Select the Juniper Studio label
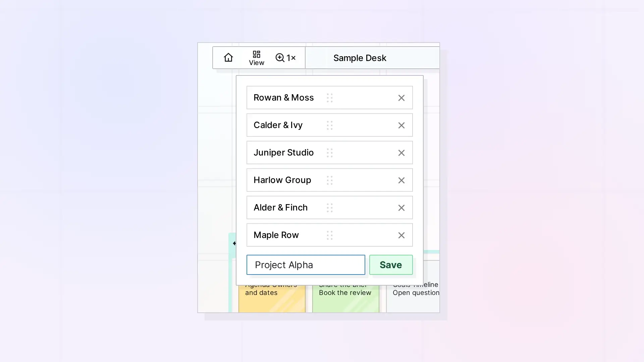 click(x=283, y=153)
